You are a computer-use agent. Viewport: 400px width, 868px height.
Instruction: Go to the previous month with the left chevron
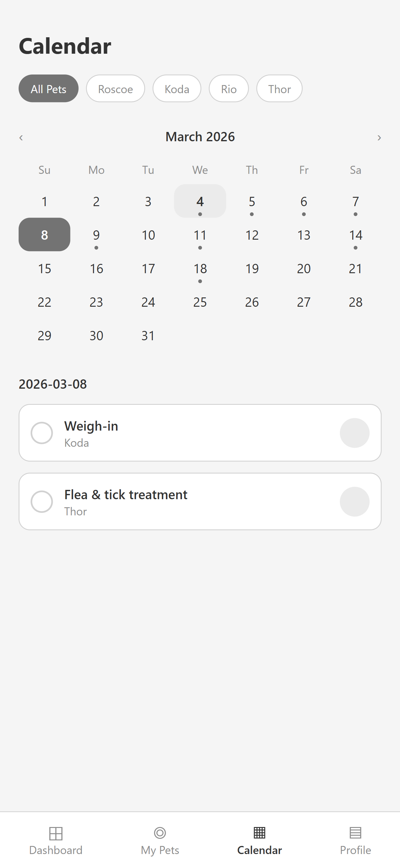tap(21, 138)
